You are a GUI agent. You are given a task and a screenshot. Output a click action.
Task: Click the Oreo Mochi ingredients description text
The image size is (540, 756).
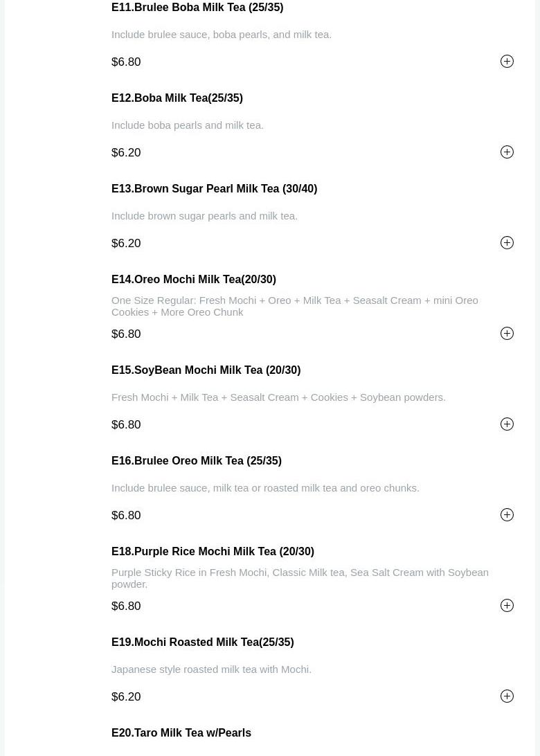[x=294, y=306]
